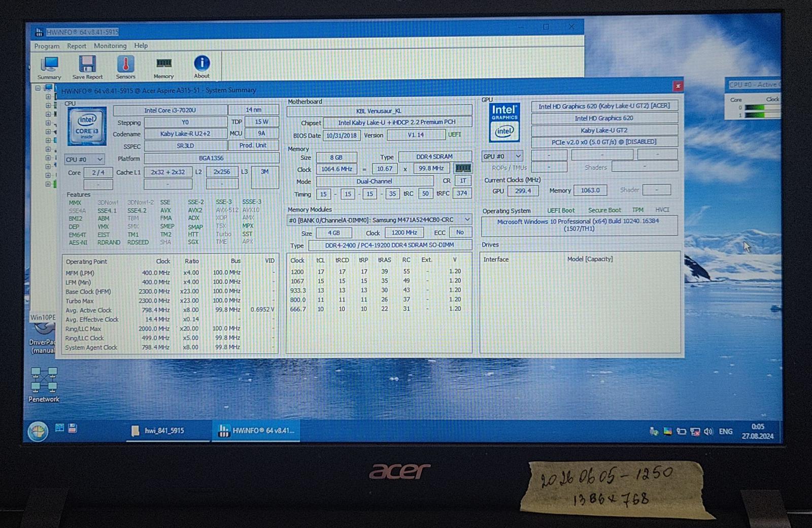This screenshot has width=812, height=528.
Task: Click the GPU clock value 299.4
Action: coord(523,191)
